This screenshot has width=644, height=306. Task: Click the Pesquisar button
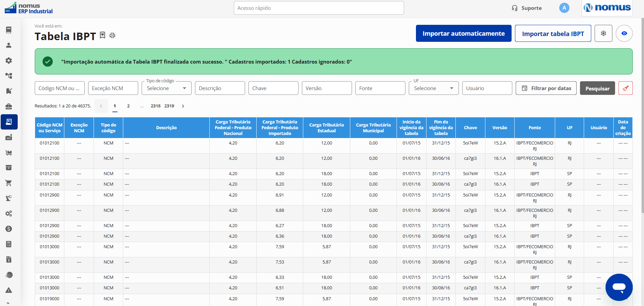597,88
